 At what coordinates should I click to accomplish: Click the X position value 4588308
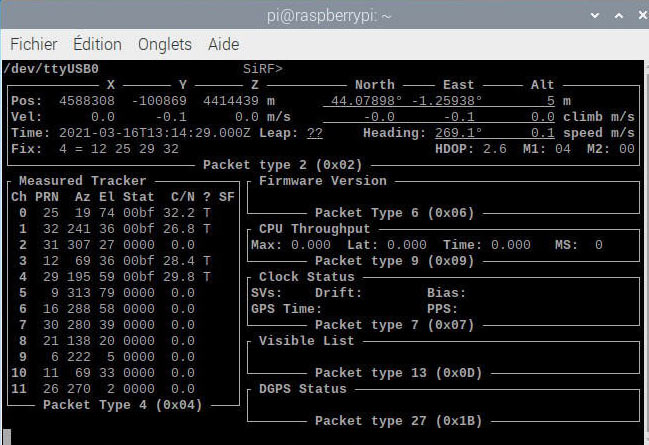pyautogui.click(x=87, y=101)
